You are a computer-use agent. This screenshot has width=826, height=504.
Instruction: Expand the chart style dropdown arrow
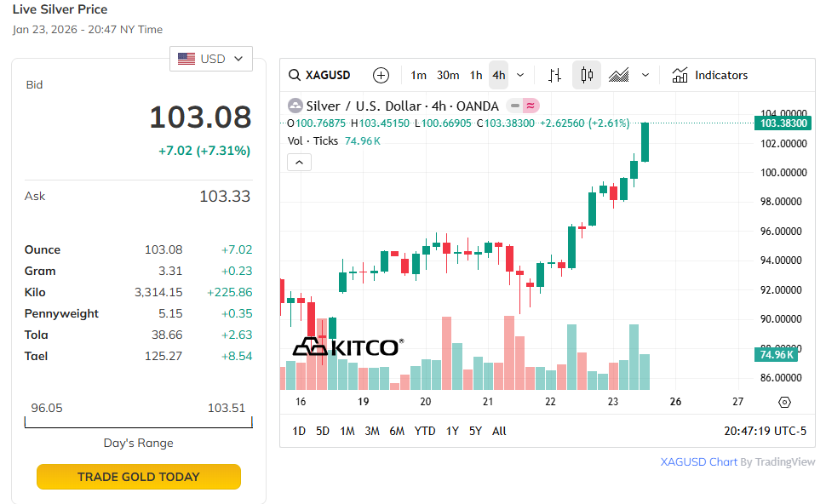tap(645, 75)
